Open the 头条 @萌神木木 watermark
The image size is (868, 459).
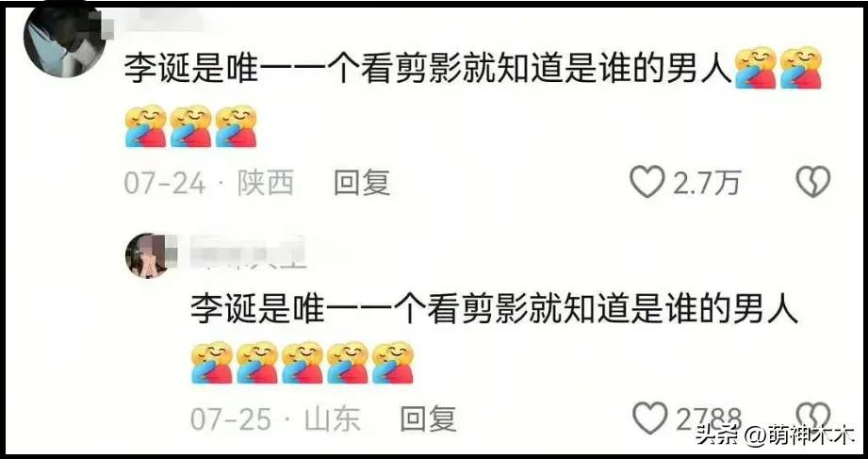click(x=775, y=435)
